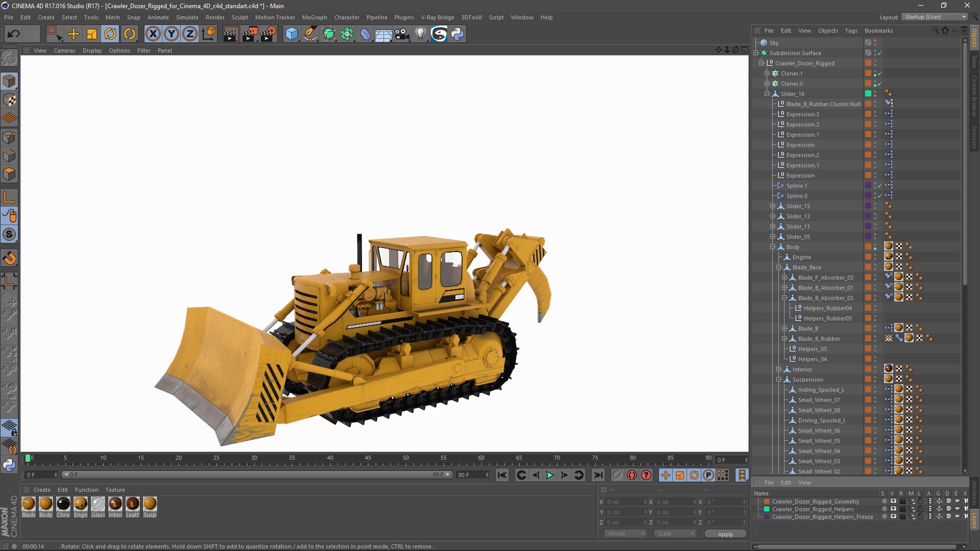
Task: Open Edit Render Settings icon
Action: click(x=268, y=34)
